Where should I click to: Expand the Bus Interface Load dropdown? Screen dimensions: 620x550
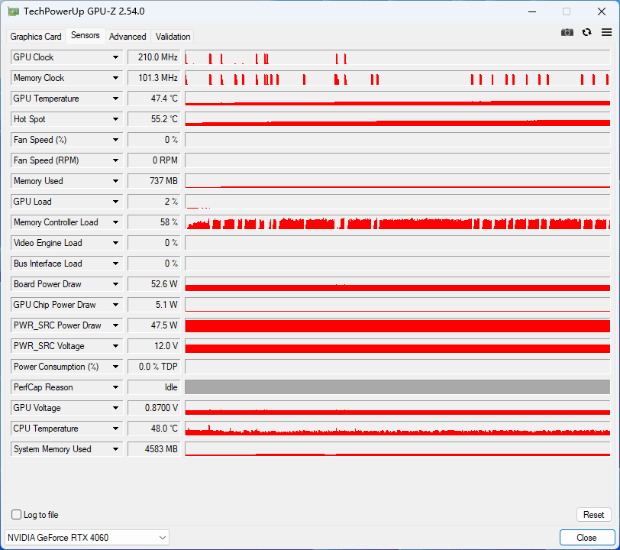115,263
